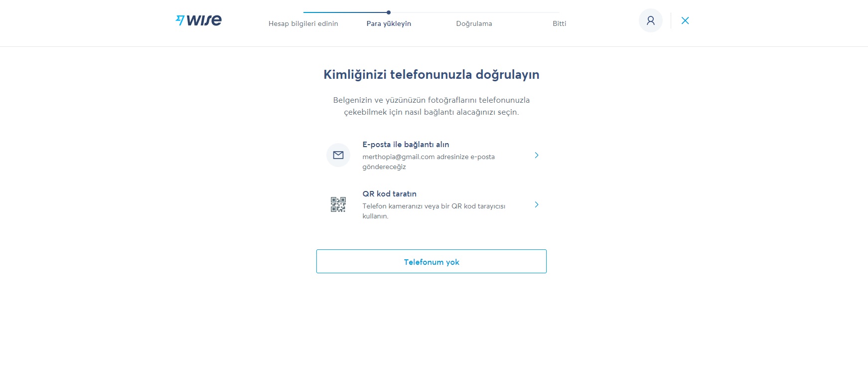The height and width of the screenshot is (381, 868).
Task: Select the "Para yükleyin" step
Action: [x=389, y=23]
